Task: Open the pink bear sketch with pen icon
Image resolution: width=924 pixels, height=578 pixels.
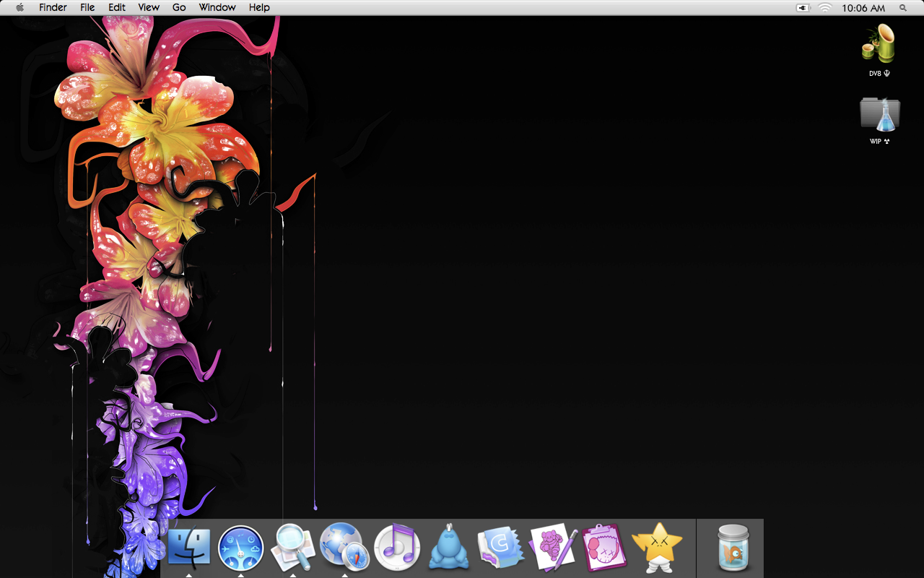Action: [554, 548]
